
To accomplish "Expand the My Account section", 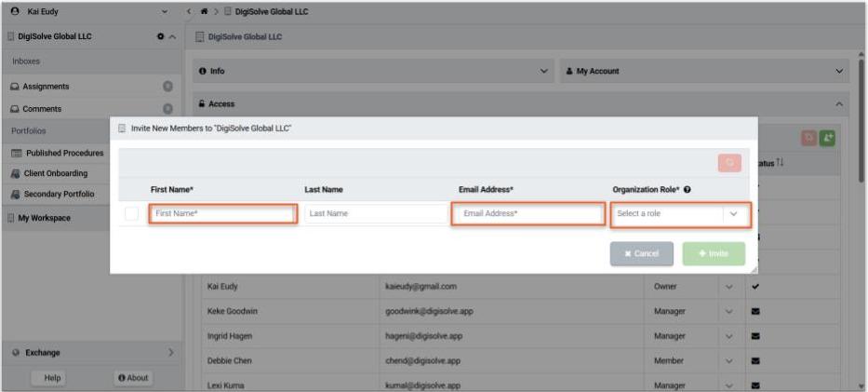I will coord(840,71).
